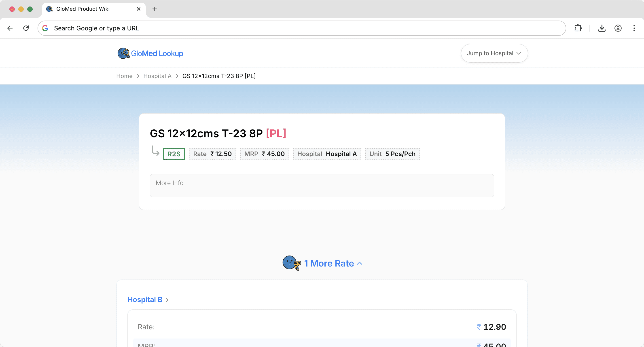Open Hospital A from the breadcrumb
Viewport: 644px width, 347px height.
pyautogui.click(x=157, y=76)
